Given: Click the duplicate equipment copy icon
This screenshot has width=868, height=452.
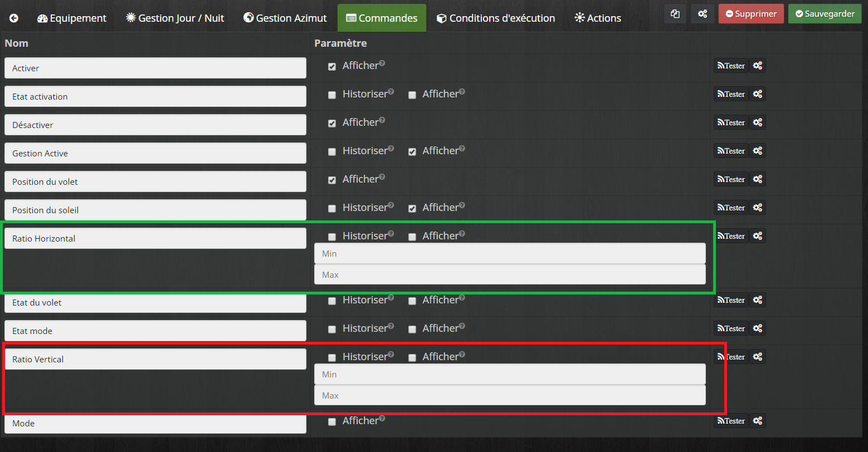Looking at the screenshot, I should click(x=675, y=14).
